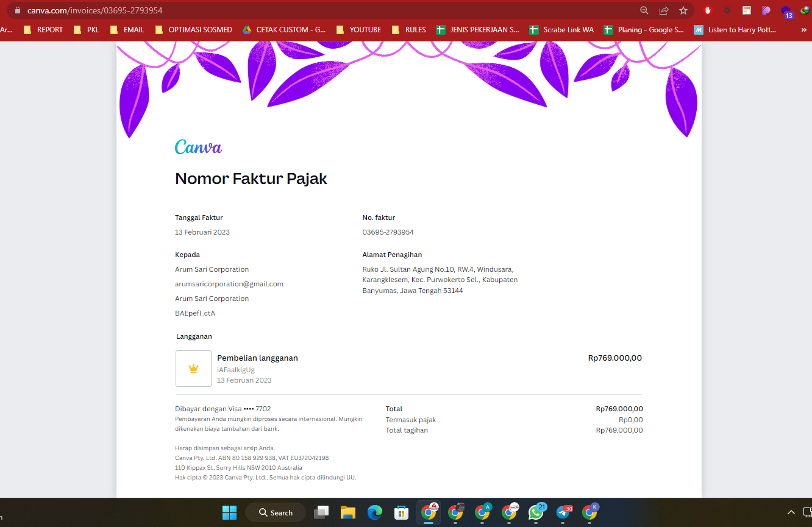Click the BAEpefI_ctA text

coord(195,313)
